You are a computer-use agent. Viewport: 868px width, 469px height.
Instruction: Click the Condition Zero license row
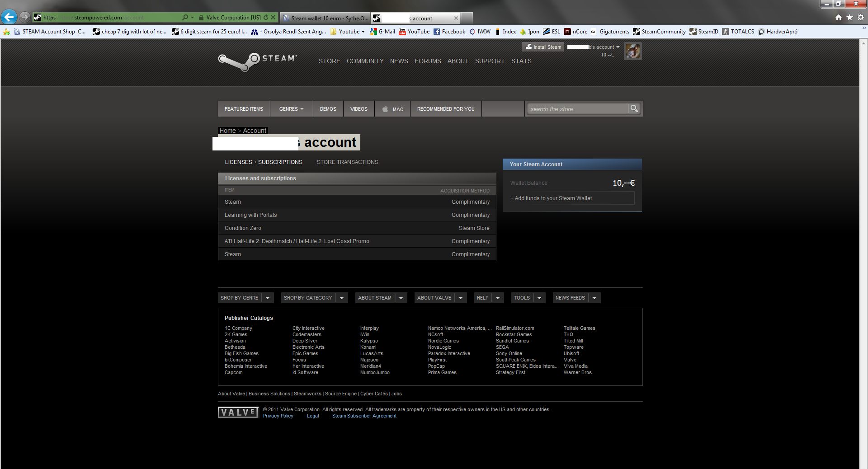357,228
